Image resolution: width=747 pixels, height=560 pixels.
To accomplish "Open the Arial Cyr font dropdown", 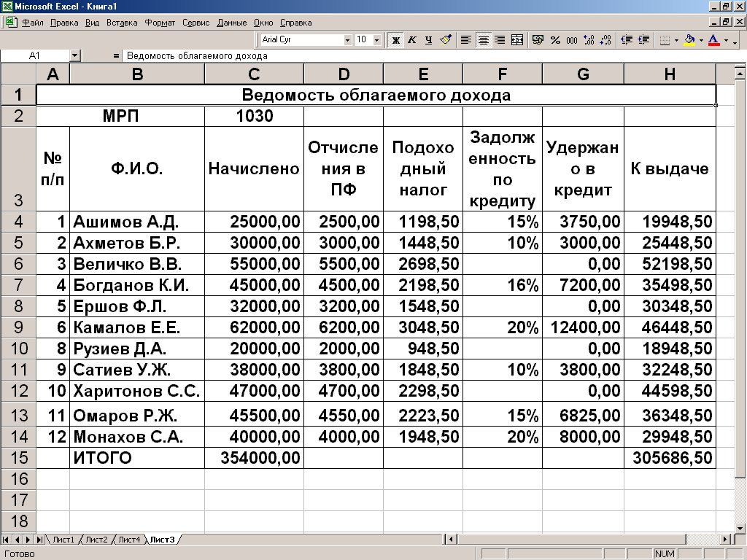I will click(x=348, y=40).
